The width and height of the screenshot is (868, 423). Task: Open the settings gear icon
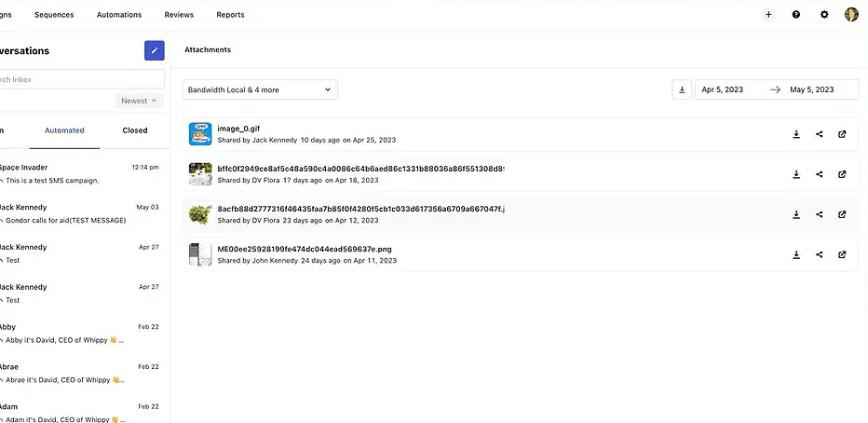tap(824, 15)
